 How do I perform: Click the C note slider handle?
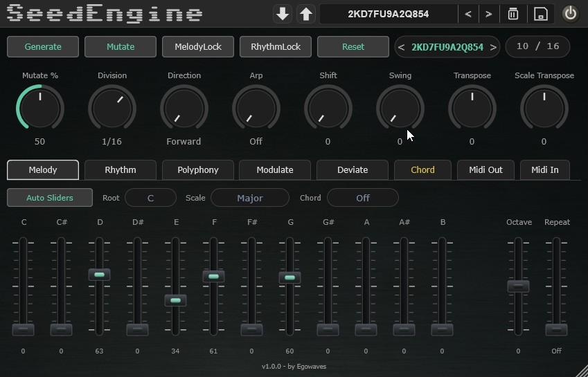pos(24,330)
